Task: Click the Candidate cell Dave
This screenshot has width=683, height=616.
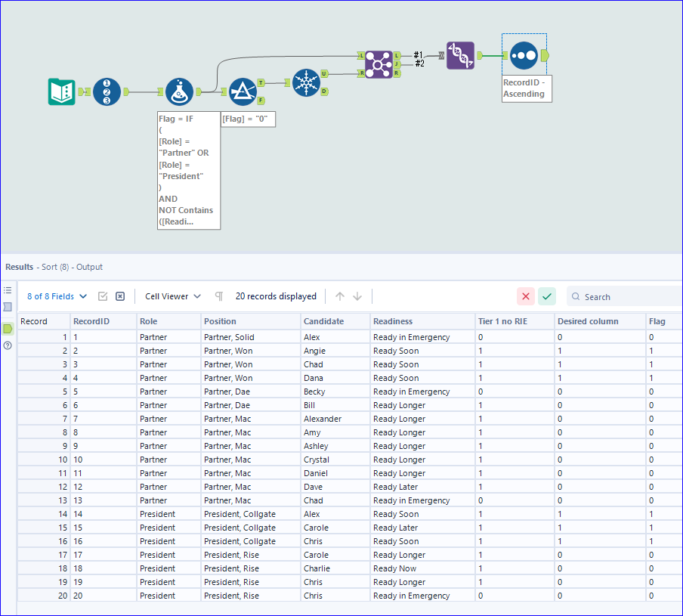Action: coord(335,487)
